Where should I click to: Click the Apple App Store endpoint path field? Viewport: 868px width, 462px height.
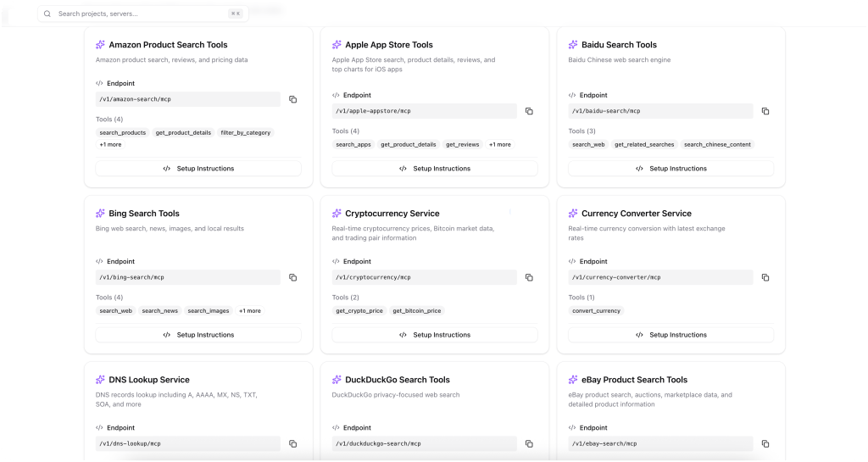pos(425,111)
